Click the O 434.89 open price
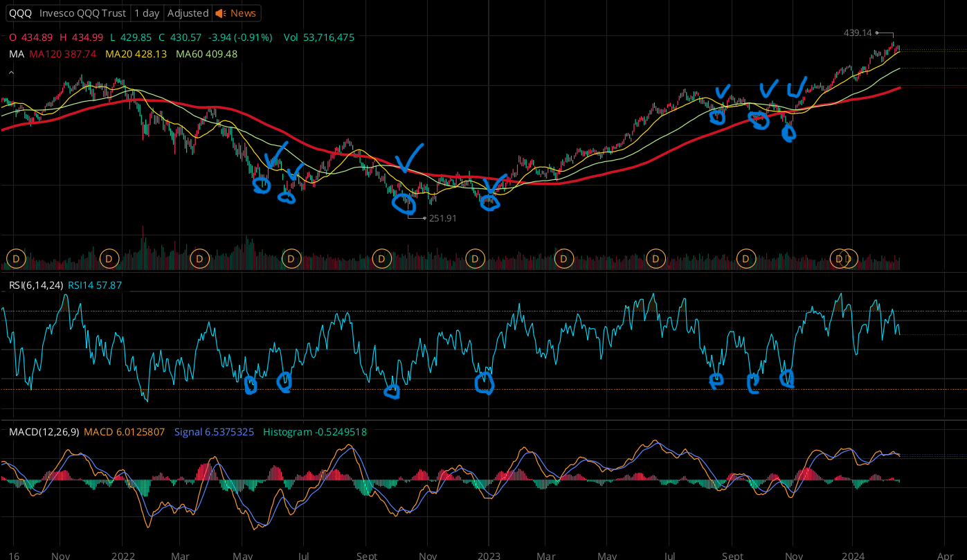Image resolution: width=967 pixels, height=560 pixels. (x=30, y=37)
